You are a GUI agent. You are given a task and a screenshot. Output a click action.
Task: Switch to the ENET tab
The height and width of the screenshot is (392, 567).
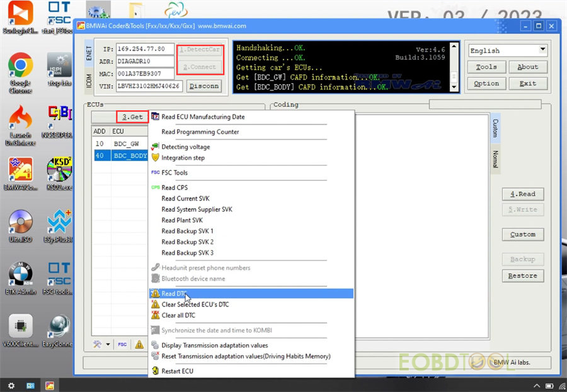tap(89, 53)
